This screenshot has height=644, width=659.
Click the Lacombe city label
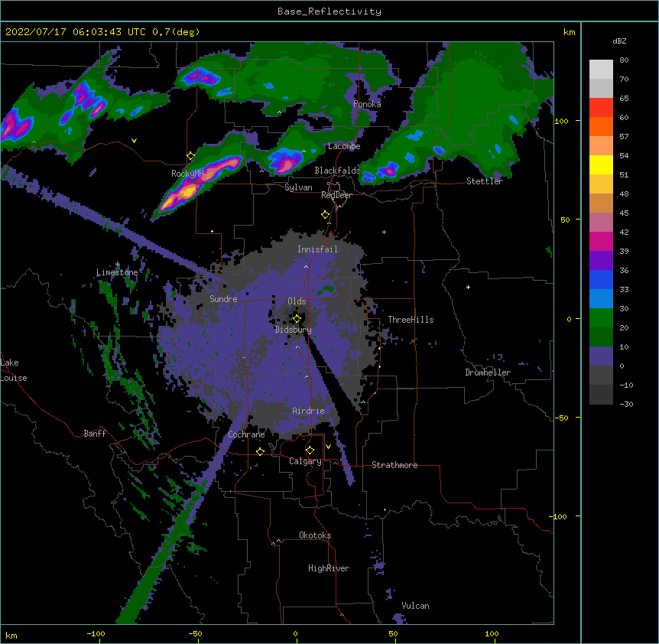tap(344, 146)
